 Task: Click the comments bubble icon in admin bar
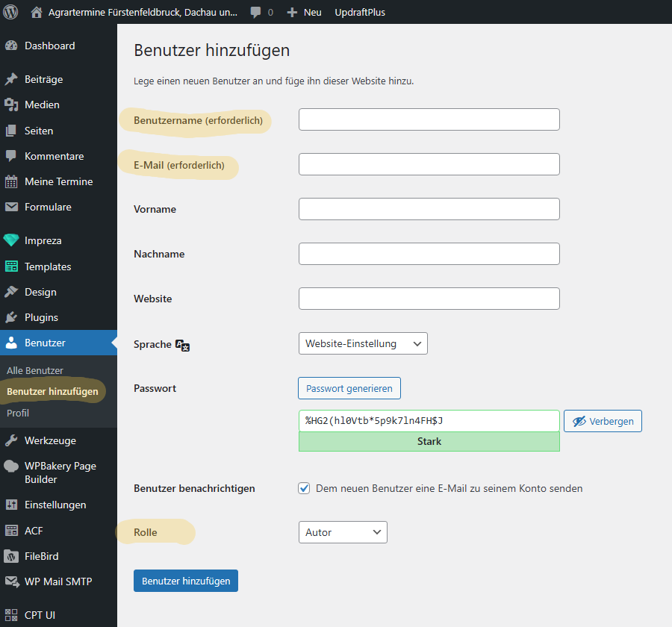tap(256, 12)
